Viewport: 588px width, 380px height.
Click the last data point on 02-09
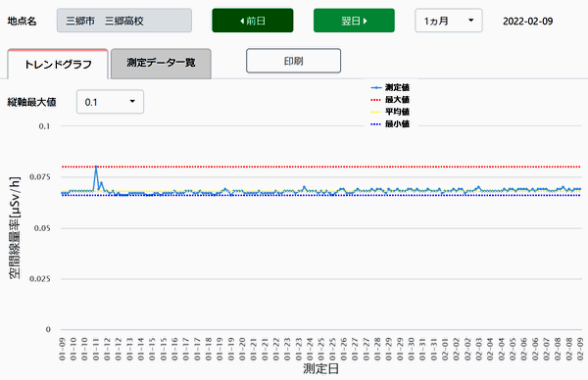click(x=580, y=189)
